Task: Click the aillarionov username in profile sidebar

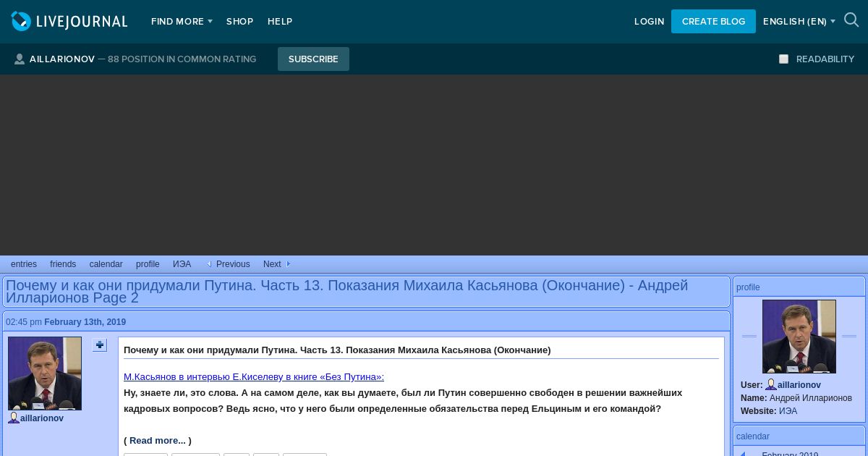Action: click(799, 385)
